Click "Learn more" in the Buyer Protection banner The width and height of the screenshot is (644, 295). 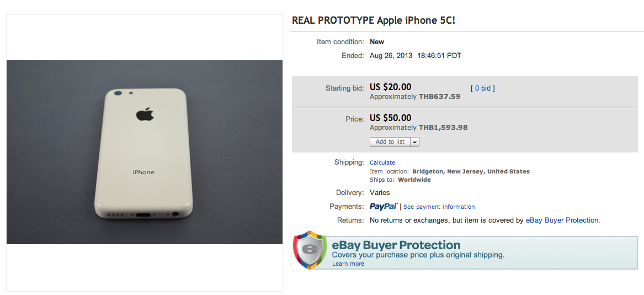coord(348,264)
